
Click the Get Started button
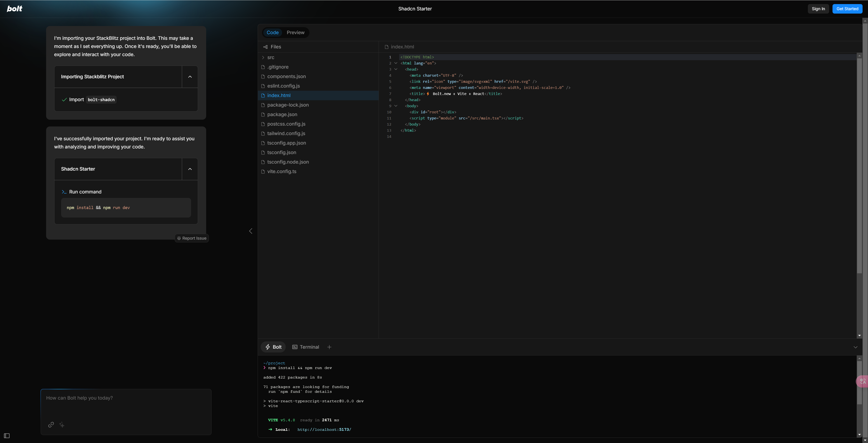(847, 9)
